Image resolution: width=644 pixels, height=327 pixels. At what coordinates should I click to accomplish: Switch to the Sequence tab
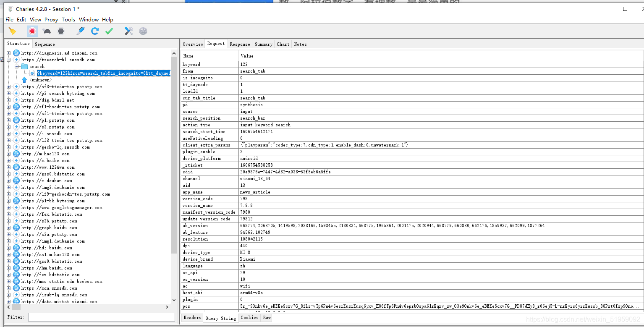[45, 44]
